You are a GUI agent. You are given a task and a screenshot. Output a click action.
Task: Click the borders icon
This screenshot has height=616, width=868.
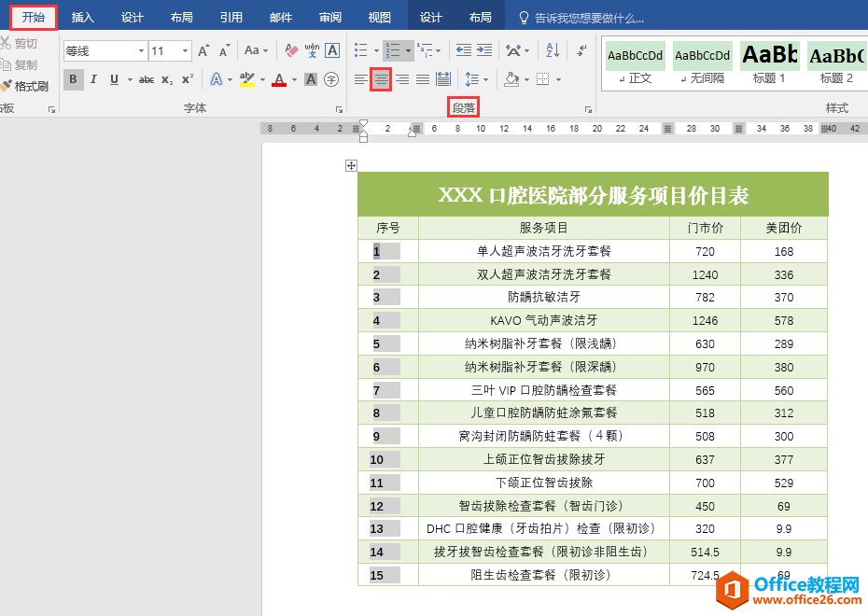point(543,79)
